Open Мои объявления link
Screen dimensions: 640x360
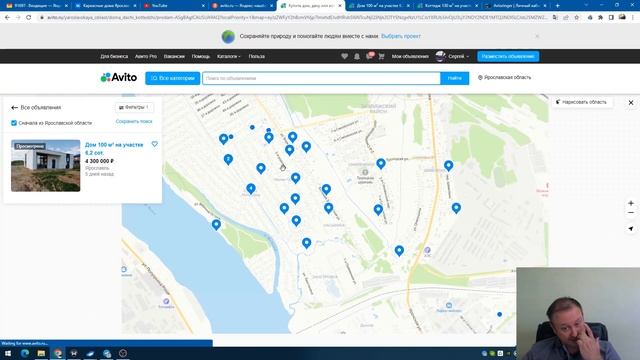click(x=410, y=56)
